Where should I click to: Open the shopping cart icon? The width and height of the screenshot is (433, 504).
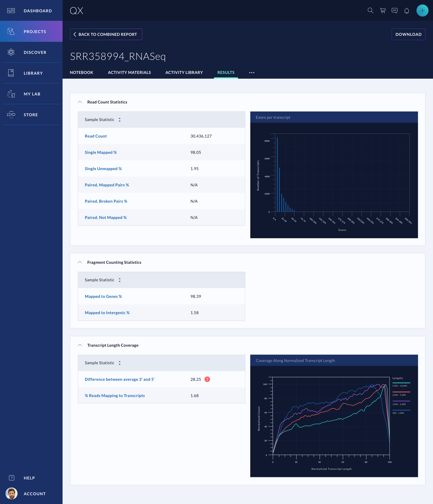tap(383, 10)
